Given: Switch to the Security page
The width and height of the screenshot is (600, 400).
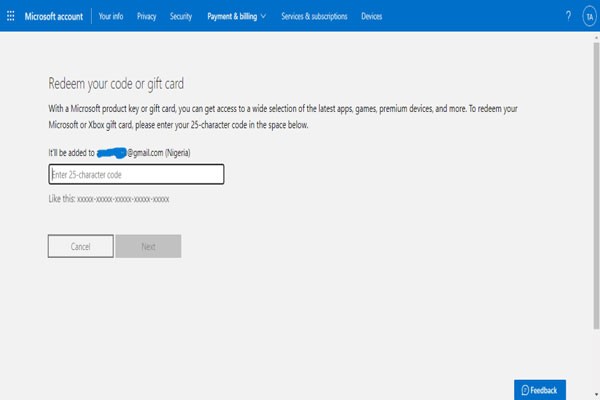Looking at the screenshot, I should pyautogui.click(x=181, y=16).
